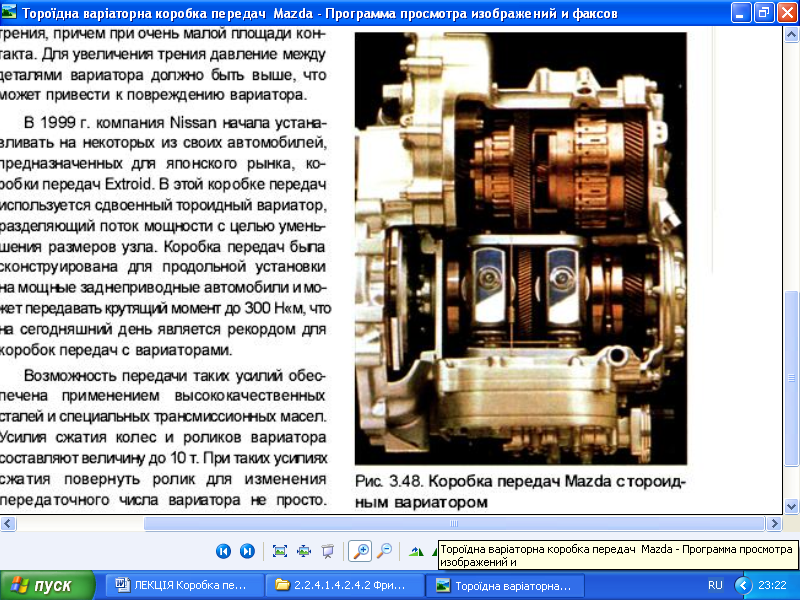Viewport: 800px width, 600px height.
Task: Click the Zoom Out magnifier
Action: (384, 551)
